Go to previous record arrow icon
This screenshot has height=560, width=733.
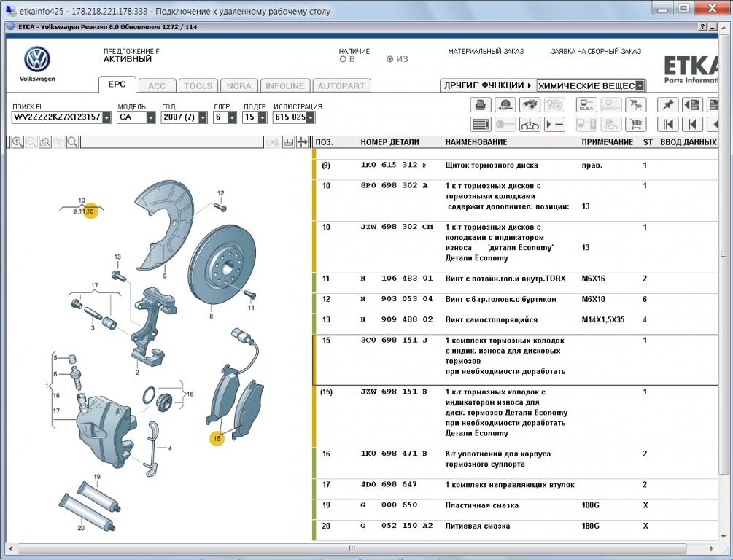click(x=692, y=125)
